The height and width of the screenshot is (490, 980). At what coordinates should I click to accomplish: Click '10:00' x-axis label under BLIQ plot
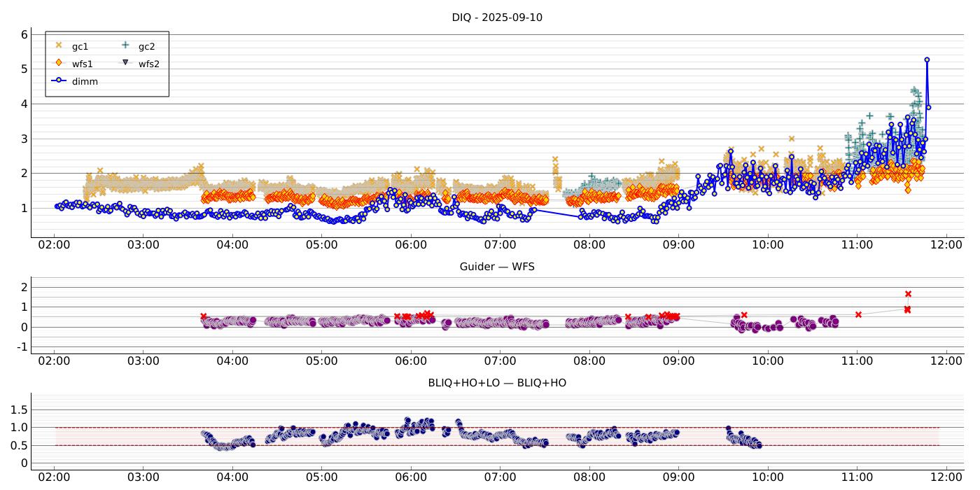click(x=767, y=477)
